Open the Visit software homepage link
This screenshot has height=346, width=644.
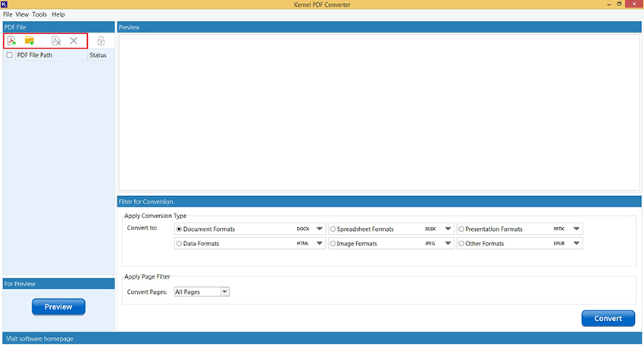coord(40,338)
